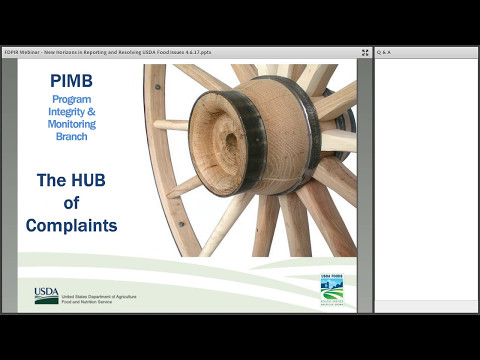This screenshot has width=480, height=360.
Task: Click the USDA Foods logo badge
Action: pos(332,290)
